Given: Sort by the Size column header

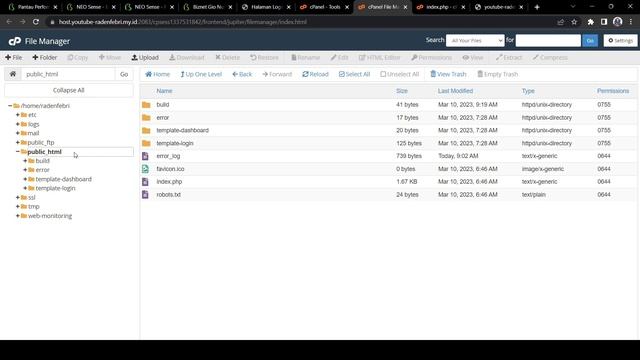Looking at the screenshot, I should (402, 91).
